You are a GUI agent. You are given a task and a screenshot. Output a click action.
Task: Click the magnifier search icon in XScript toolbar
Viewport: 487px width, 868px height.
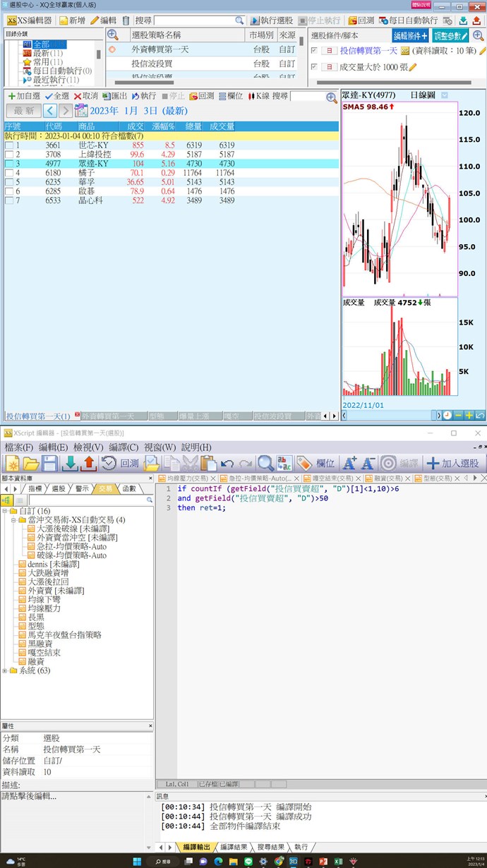point(265,463)
